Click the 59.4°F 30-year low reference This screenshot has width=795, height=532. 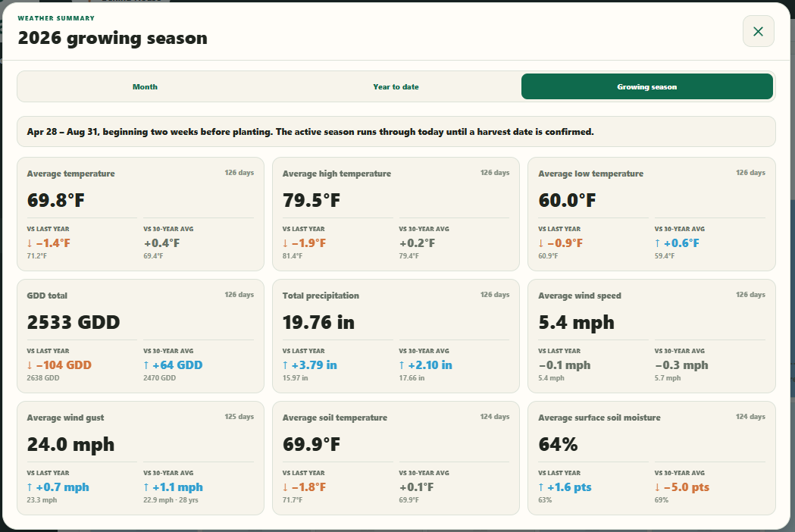tap(665, 256)
